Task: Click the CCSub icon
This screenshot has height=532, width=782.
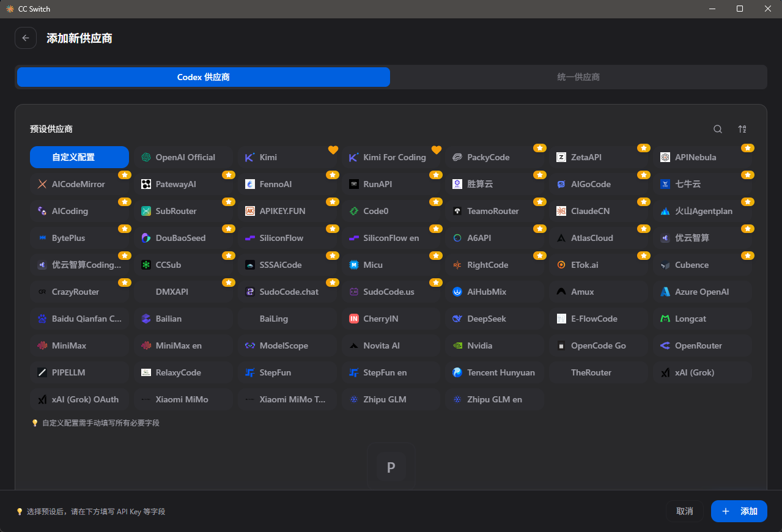Action: pos(146,265)
